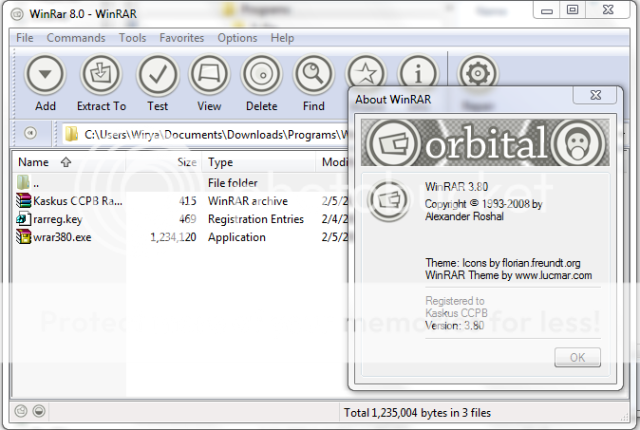Click the parent folder '..' icon
The width and height of the screenshot is (640, 430).
tap(24, 182)
